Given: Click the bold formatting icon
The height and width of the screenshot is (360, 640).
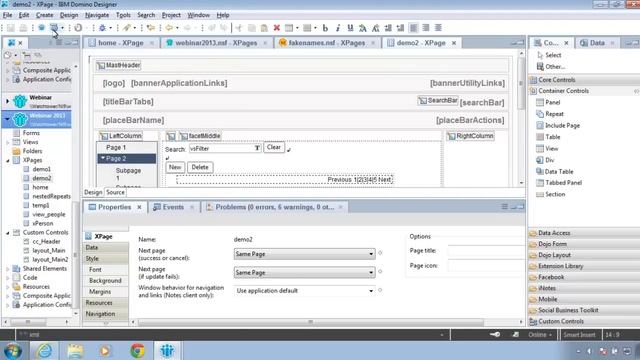Looking at the screenshot, I should (x=325, y=28).
